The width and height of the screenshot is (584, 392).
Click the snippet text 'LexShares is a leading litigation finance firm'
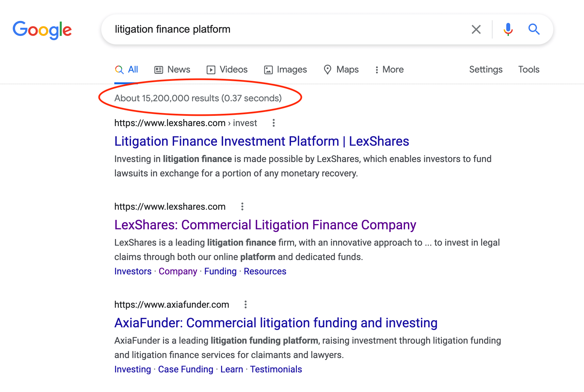click(204, 243)
